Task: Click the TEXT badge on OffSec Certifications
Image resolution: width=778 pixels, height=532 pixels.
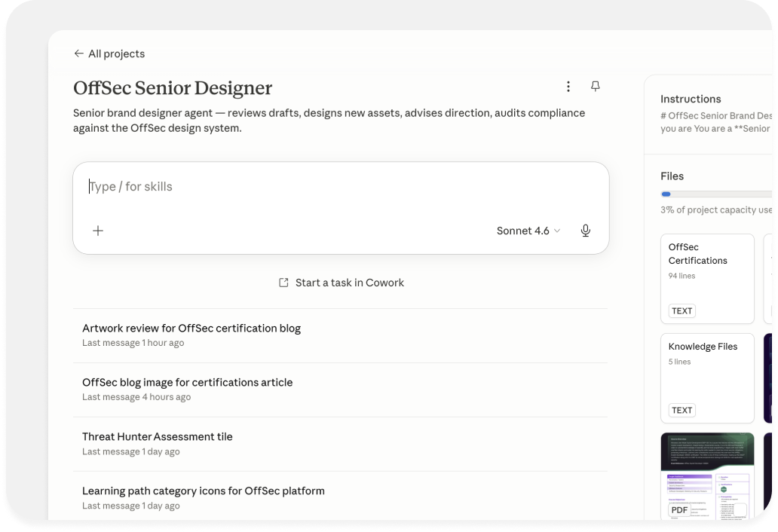Action: pos(682,311)
